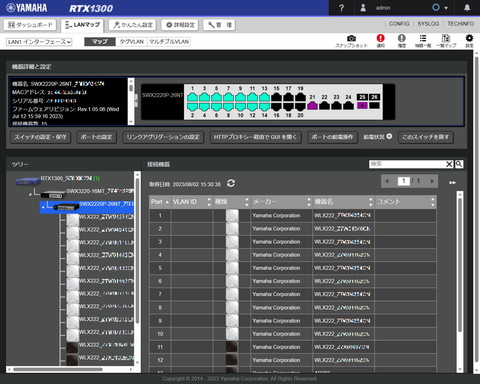Click HTTPプロキシー経由で GUI を開く button
The height and width of the screenshot is (384, 480).
255,137
